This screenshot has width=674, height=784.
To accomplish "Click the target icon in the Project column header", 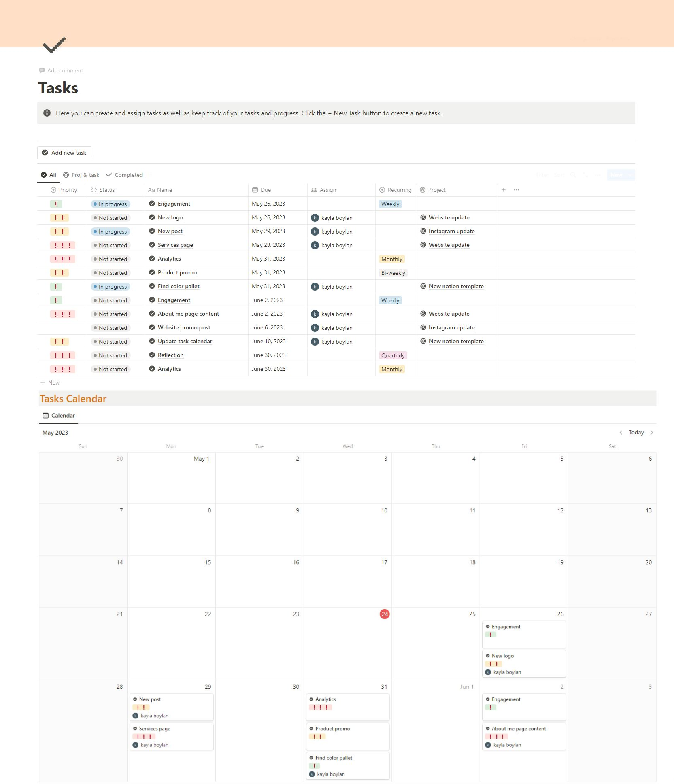I will point(422,190).
